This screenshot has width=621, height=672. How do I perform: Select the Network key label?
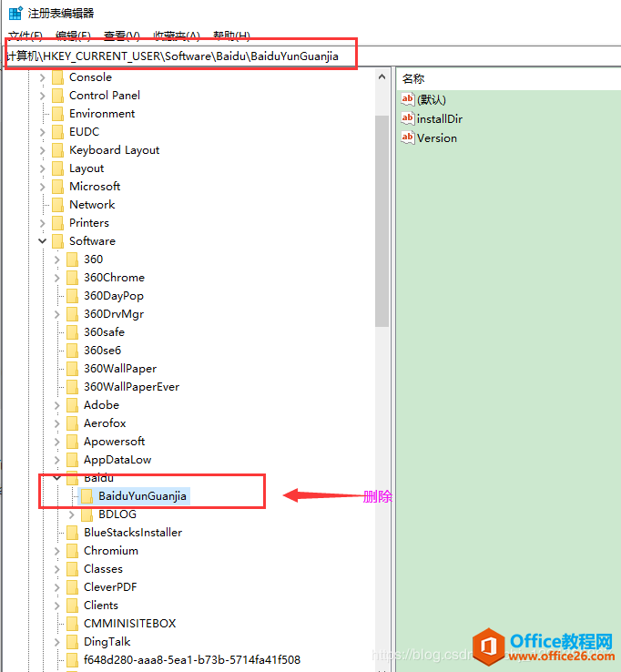(92, 205)
